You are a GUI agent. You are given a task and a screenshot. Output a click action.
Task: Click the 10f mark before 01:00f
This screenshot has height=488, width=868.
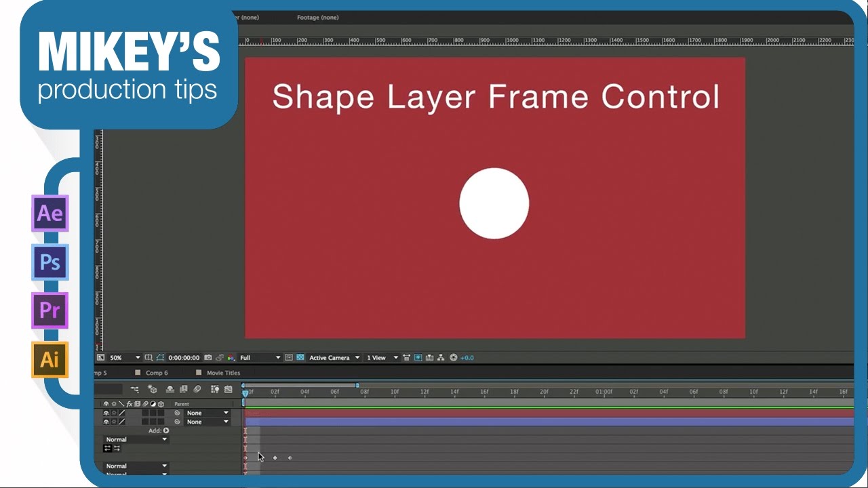394,392
